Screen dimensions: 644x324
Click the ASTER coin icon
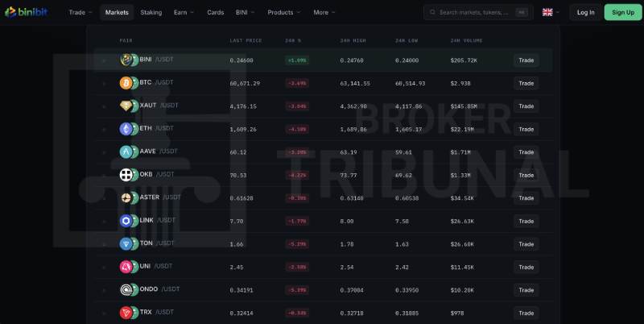(126, 198)
